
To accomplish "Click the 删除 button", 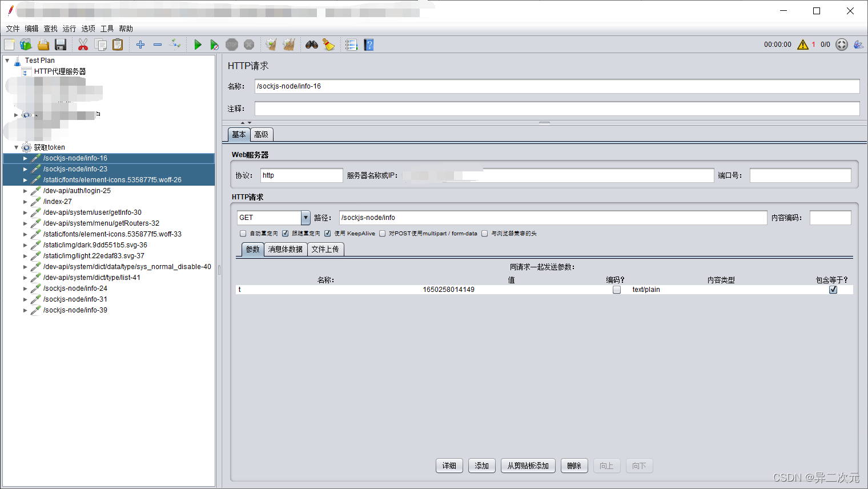I will [x=574, y=466].
